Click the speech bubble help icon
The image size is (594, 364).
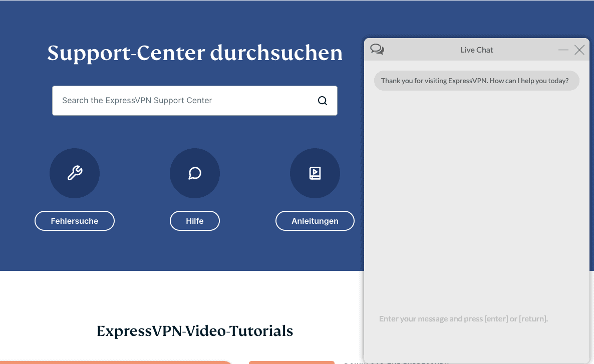(195, 173)
